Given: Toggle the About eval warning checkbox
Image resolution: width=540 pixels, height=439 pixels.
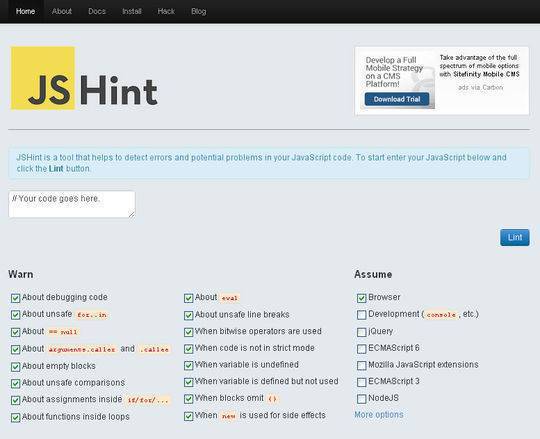Looking at the screenshot, I should pos(188,298).
